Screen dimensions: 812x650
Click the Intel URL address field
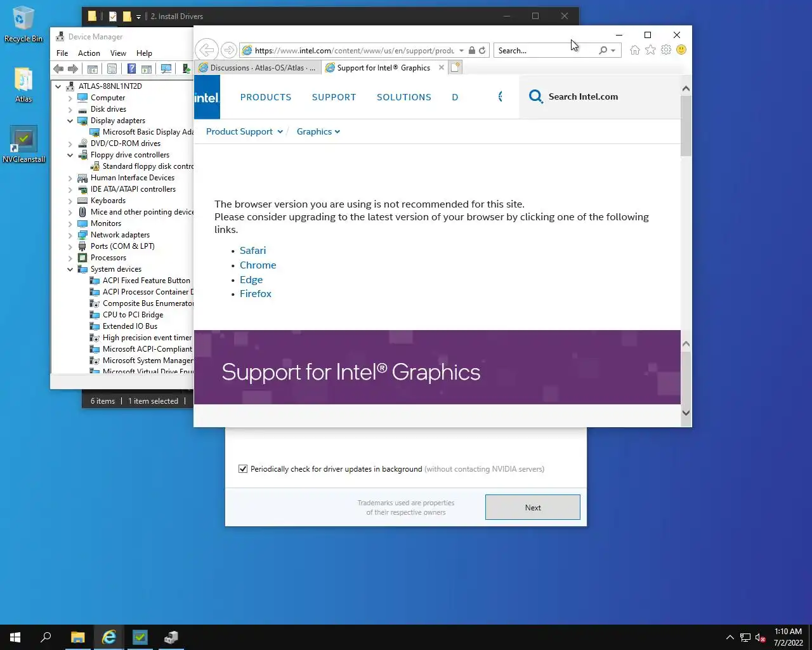(x=354, y=50)
